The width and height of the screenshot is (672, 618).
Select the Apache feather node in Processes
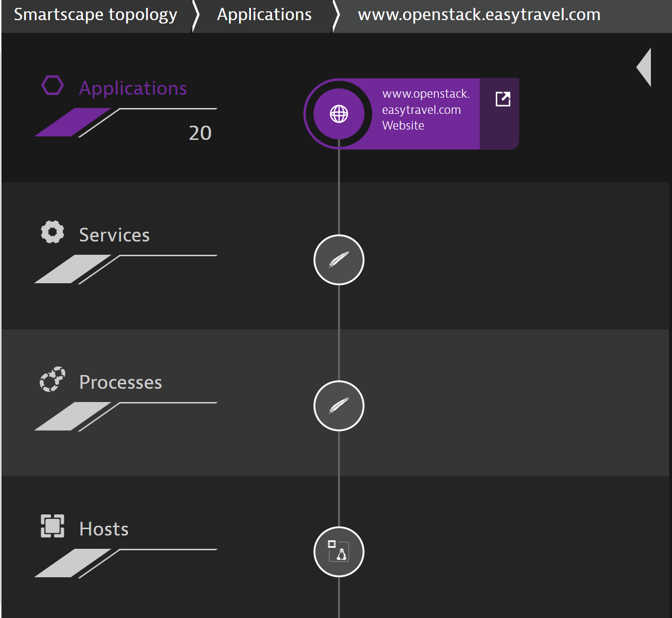click(x=339, y=406)
